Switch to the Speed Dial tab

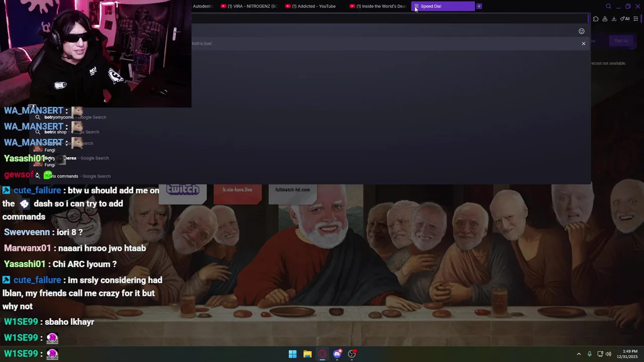(443, 6)
